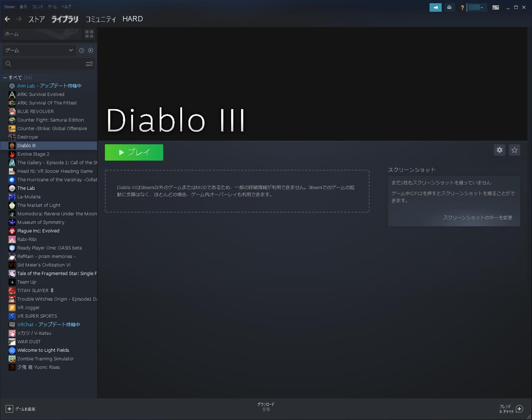Click the VR Jogger game icon
Image resolution: width=532 pixels, height=420 pixels.
(12, 308)
